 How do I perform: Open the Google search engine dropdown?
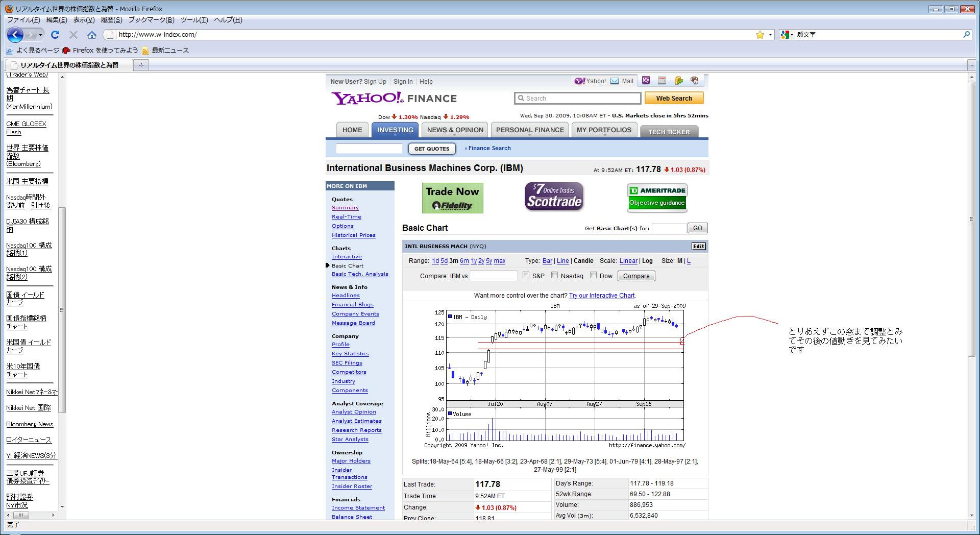(x=787, y=35)
